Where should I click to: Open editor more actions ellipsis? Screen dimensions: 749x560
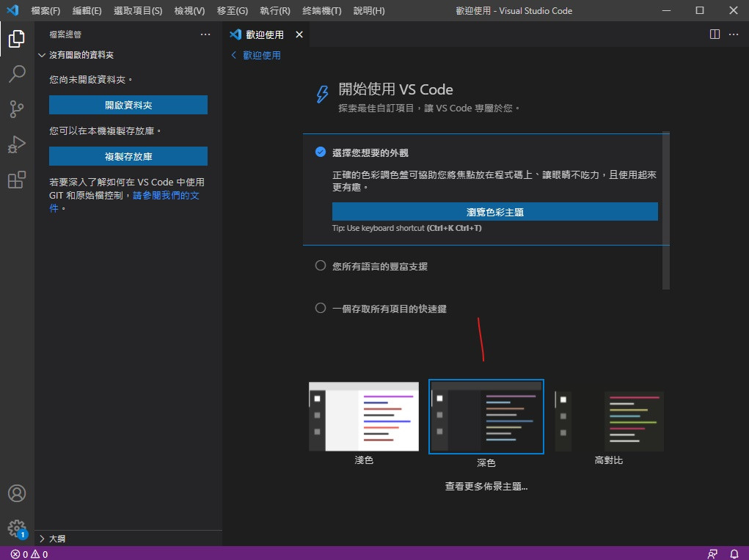pos(734,34)
